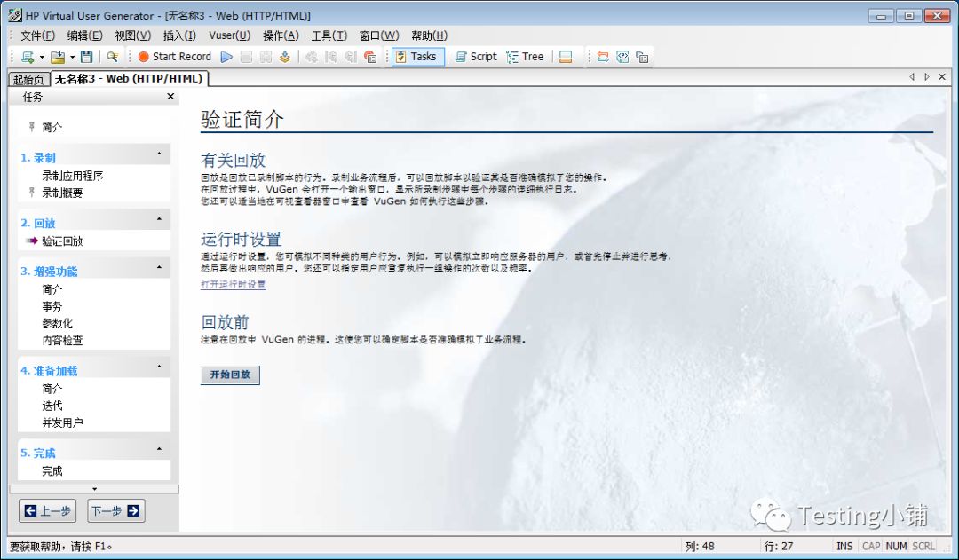Open the 文件(F) menu
This screenshot has width=959, height=560.
pos(38,36)
